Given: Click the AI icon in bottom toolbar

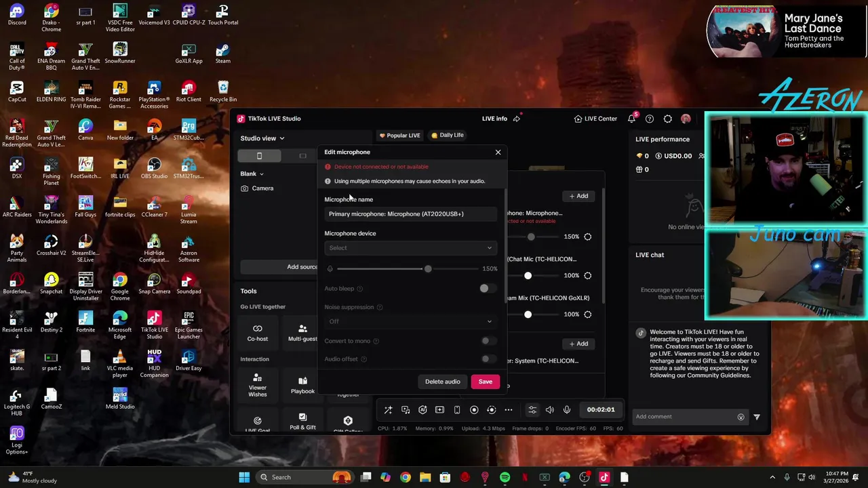Looking at the screenshot, I should tap(422, 409).
